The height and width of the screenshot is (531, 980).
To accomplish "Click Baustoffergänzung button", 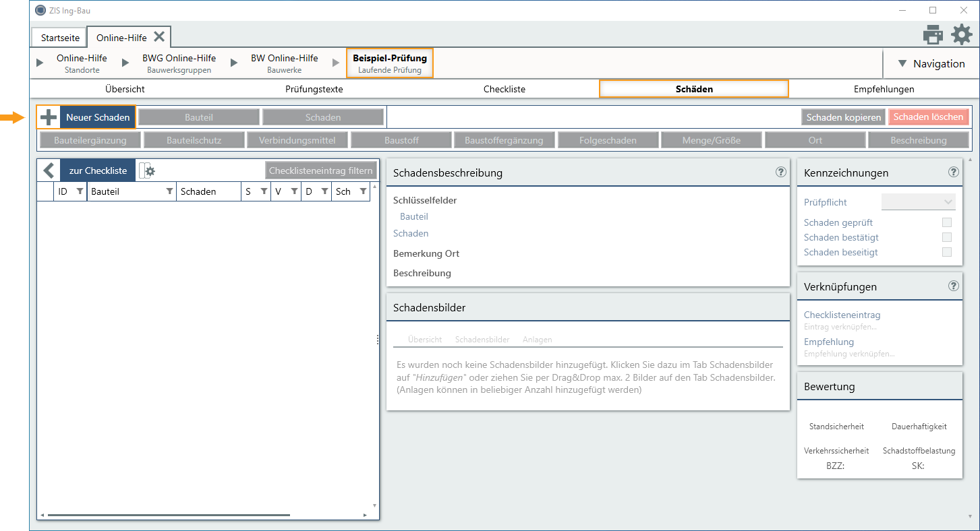I will coord(505,140).
